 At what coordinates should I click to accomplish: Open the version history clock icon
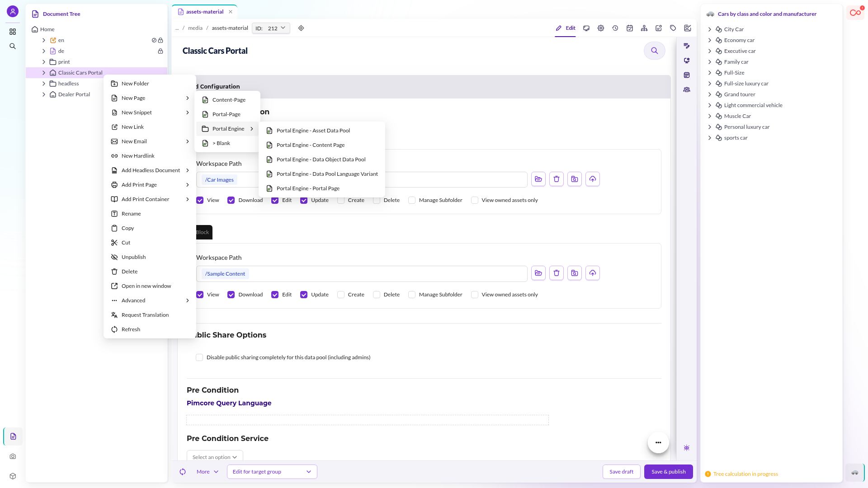(x=615, y=28)
